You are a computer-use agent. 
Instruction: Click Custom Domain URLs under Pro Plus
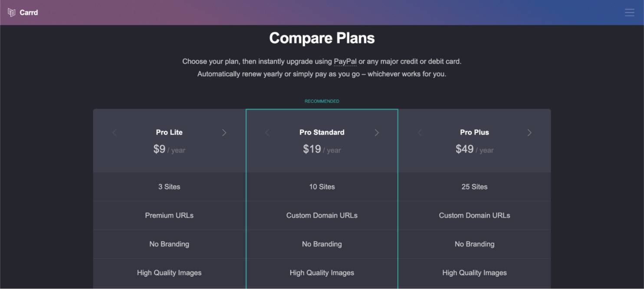pyautogui.click(x=474, y=215)
